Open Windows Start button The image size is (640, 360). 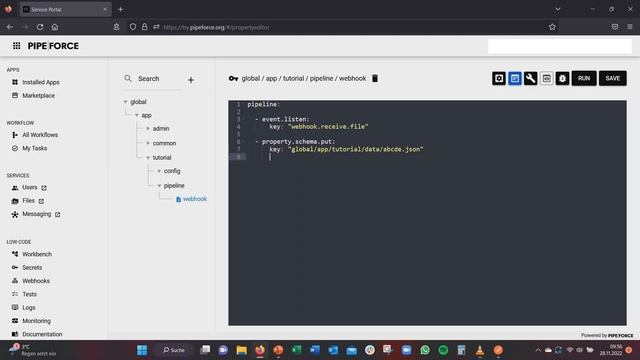[x=142, y=350]
